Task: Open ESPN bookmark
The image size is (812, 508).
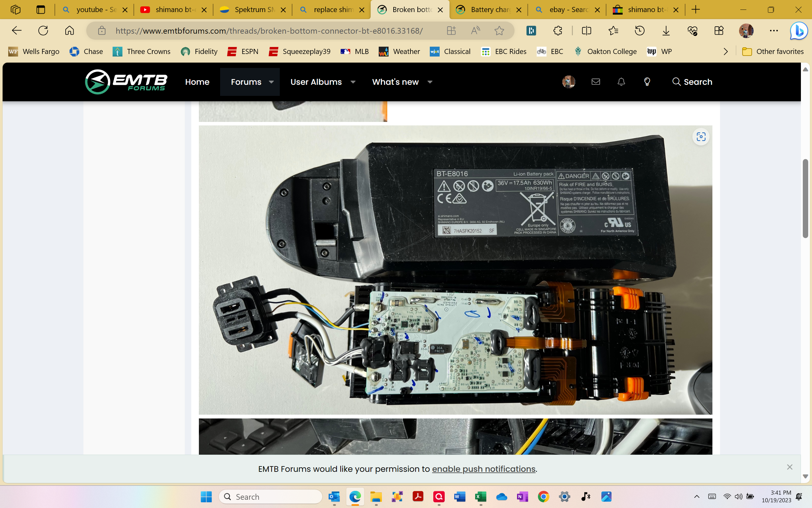Action: [x=243, y=51]
